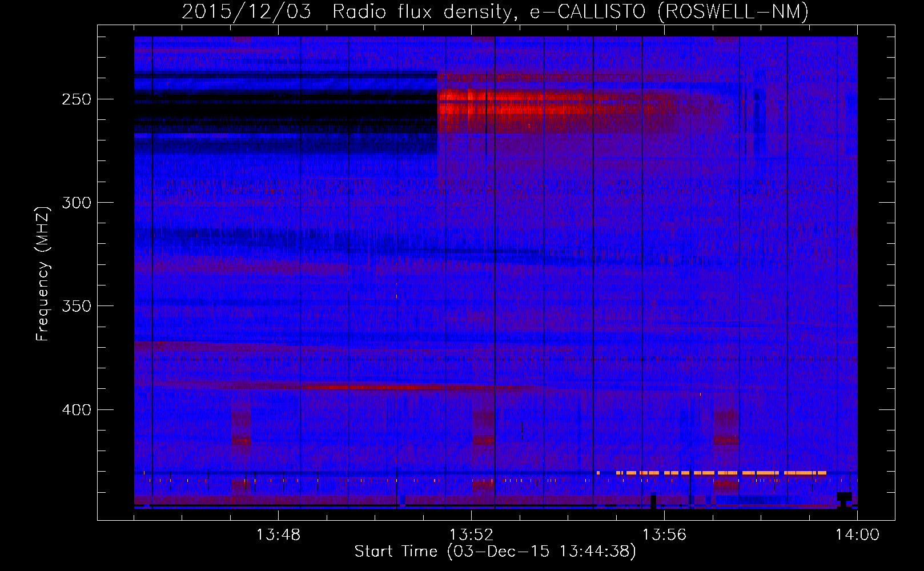
Task: Click the Frequency (MHZ) vertical axis title
Action: (x=43, y=274)
